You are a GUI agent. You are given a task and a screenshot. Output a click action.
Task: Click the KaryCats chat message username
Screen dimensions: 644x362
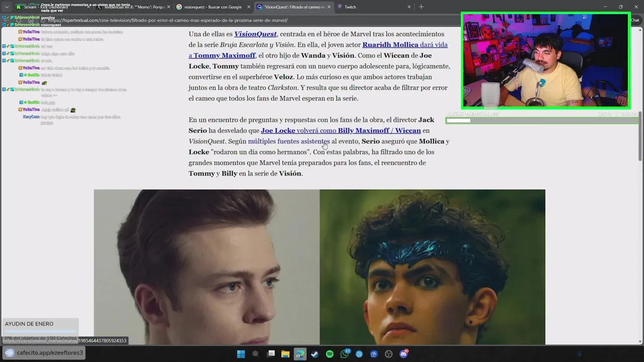(31, 117)
